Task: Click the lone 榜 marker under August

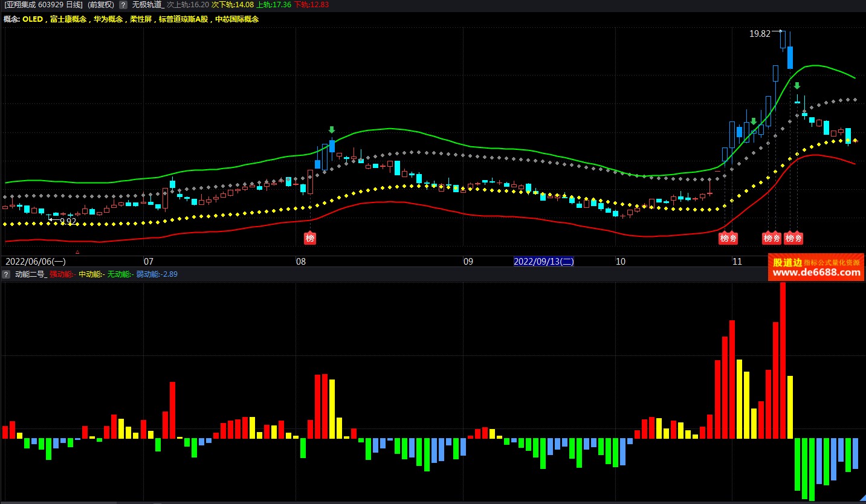Action: [310, 238]
